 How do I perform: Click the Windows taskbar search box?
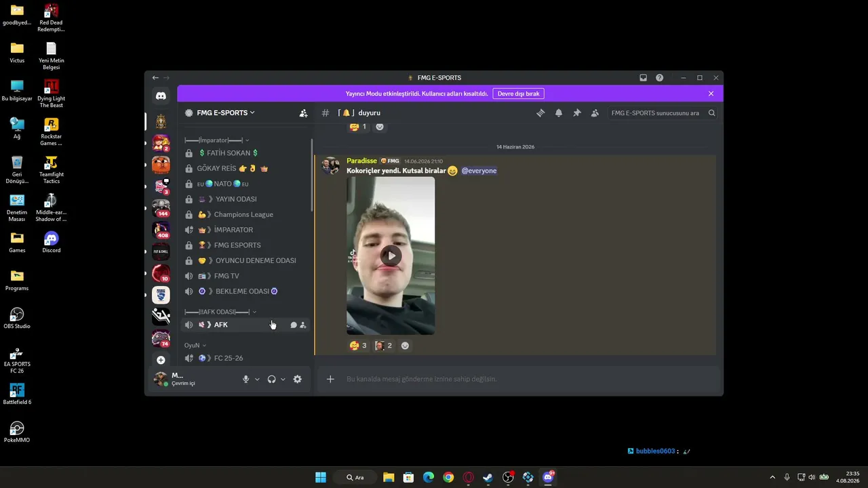coord(356,477)
